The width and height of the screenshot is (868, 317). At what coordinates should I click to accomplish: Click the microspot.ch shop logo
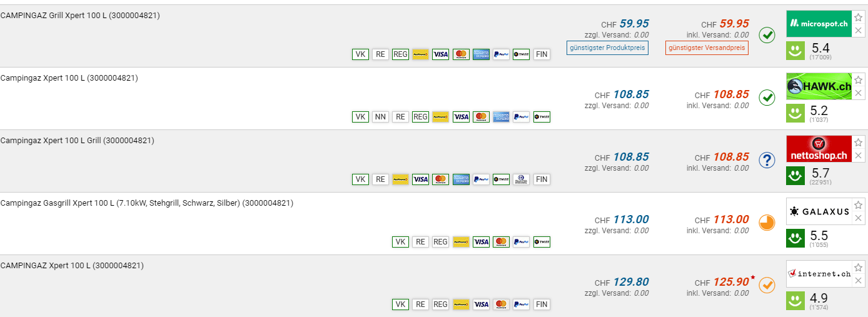[x=819, y=24]
